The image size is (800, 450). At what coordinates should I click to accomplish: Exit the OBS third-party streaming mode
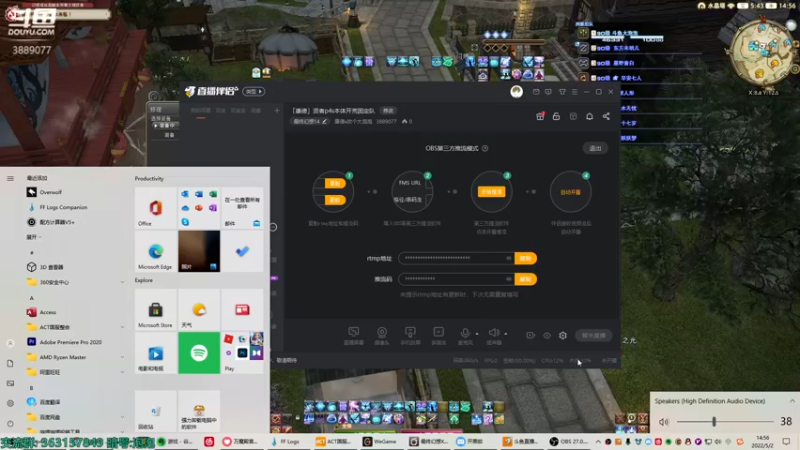[595, 148]
